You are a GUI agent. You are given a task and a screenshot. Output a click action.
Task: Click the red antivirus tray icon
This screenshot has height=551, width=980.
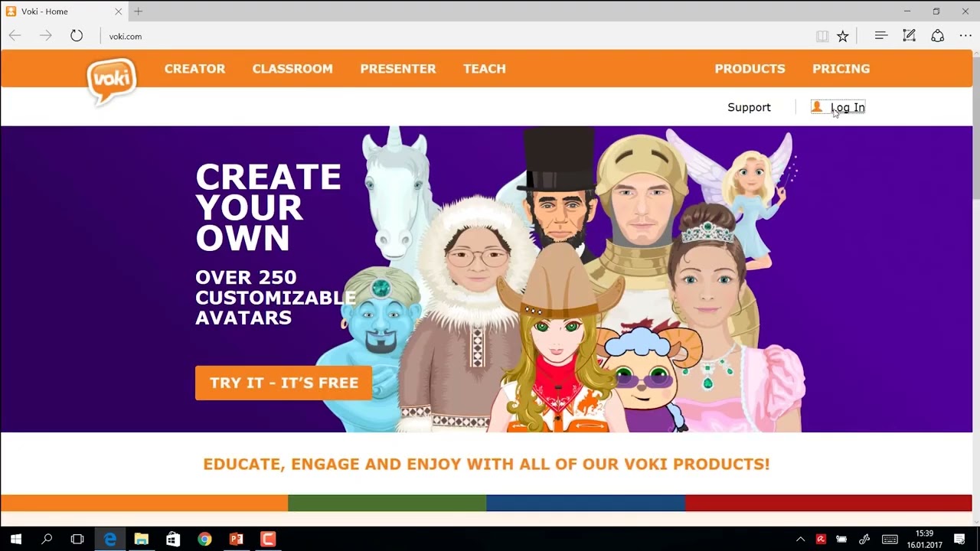click(x=821, y=540)
